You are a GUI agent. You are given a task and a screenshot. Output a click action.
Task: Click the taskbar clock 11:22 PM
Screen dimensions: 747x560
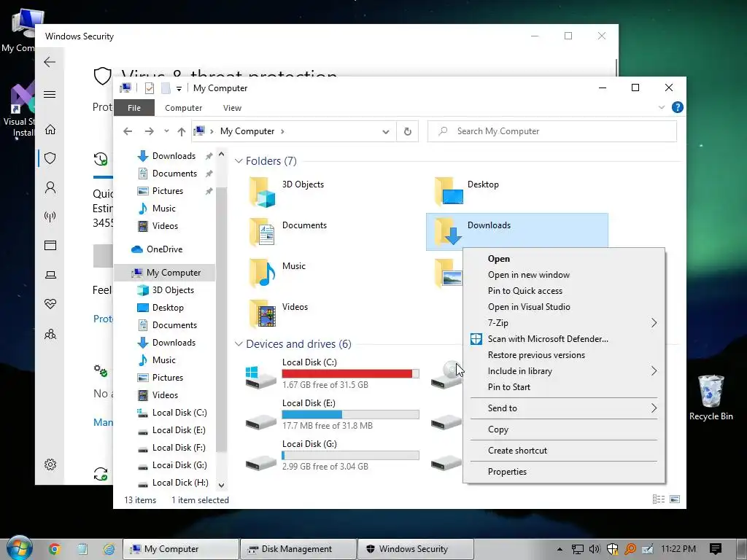coord(678,549)
